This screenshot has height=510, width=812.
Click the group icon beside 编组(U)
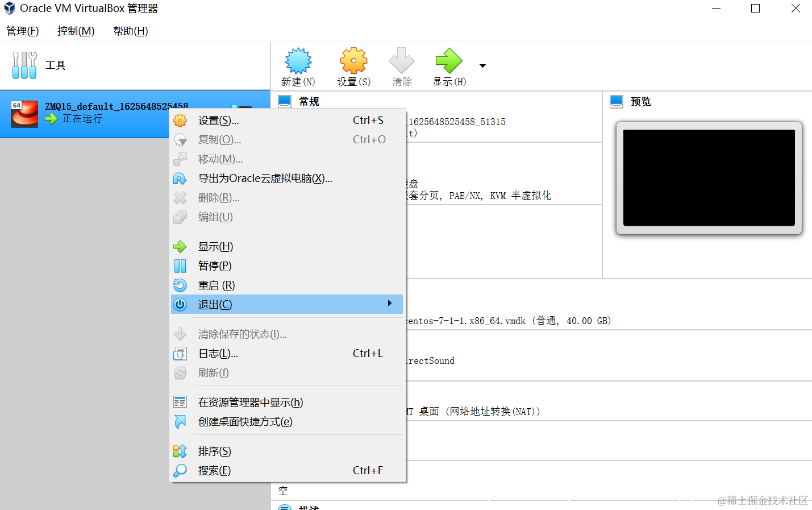click(180, 217)
